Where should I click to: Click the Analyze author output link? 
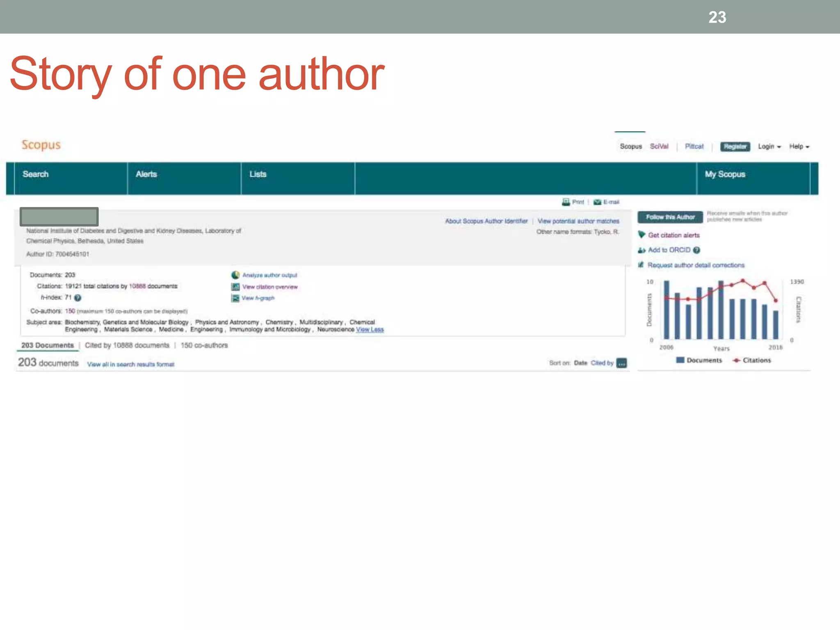click(x=269, y=275)
